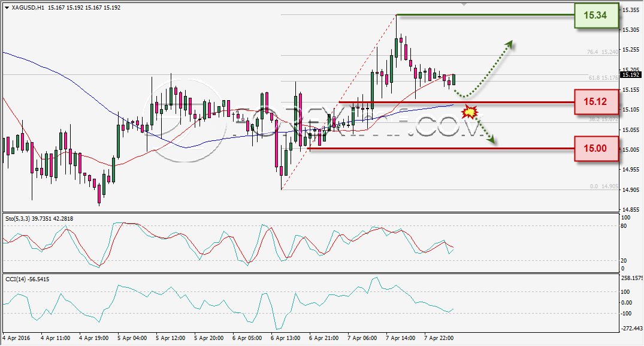Viewport: 644px width, 346px height.
Task: Click the 6 Apr 05:00 time label
Action: click(247, 338)
